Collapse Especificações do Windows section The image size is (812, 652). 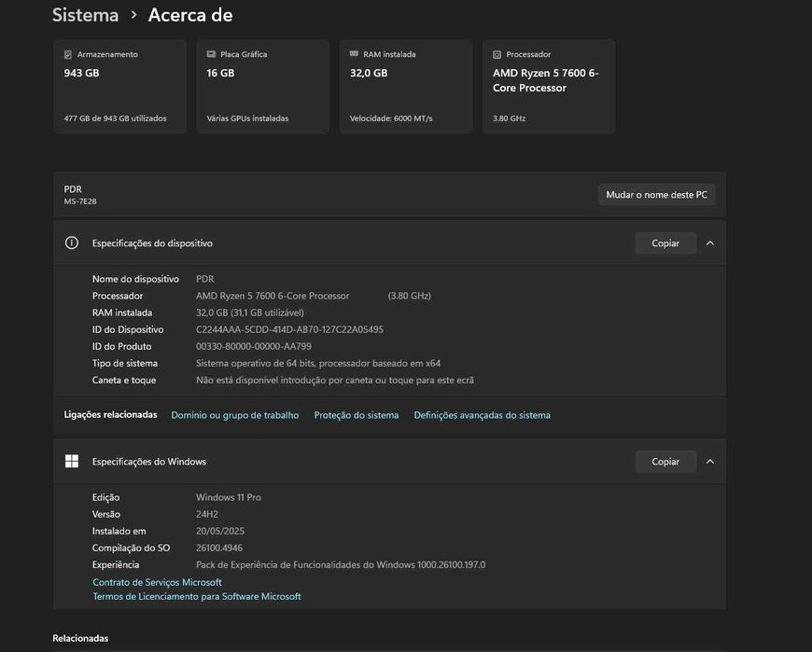point(710,462)
